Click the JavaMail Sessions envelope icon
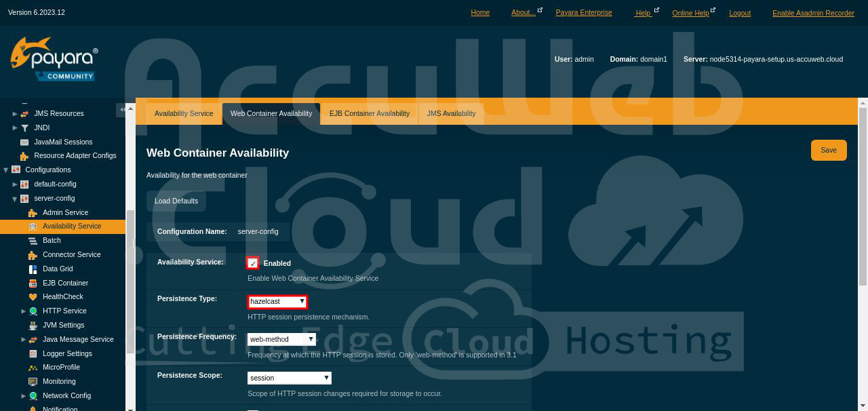This screenshot has width=868, height=411. (24, 142)
